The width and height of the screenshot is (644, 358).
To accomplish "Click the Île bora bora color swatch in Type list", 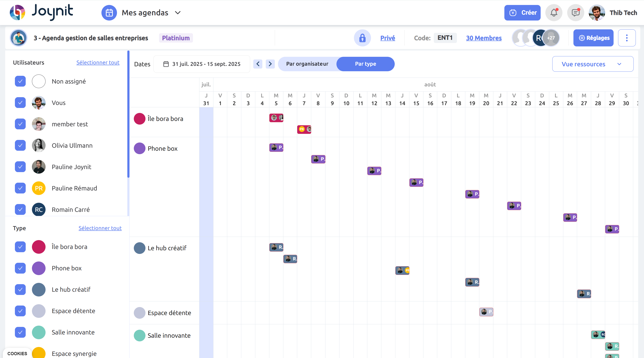I will (x=39, y=247).
